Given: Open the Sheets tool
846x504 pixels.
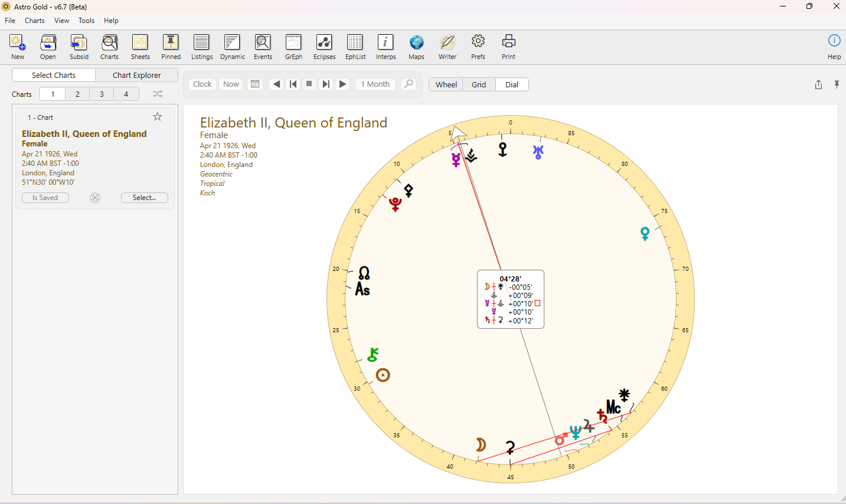Looking at the screenshot, I should click(140, 47).
